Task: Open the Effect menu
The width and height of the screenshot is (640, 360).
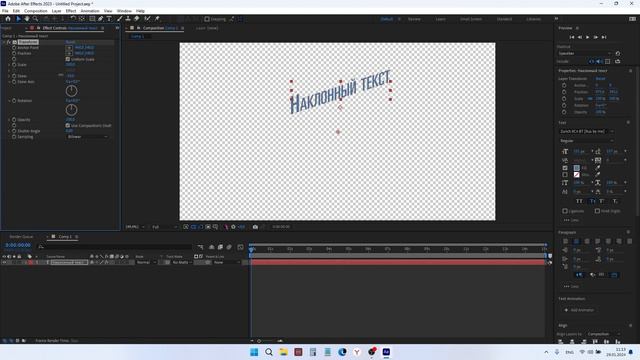Action: pyautogui.click(x=71, y=11)
